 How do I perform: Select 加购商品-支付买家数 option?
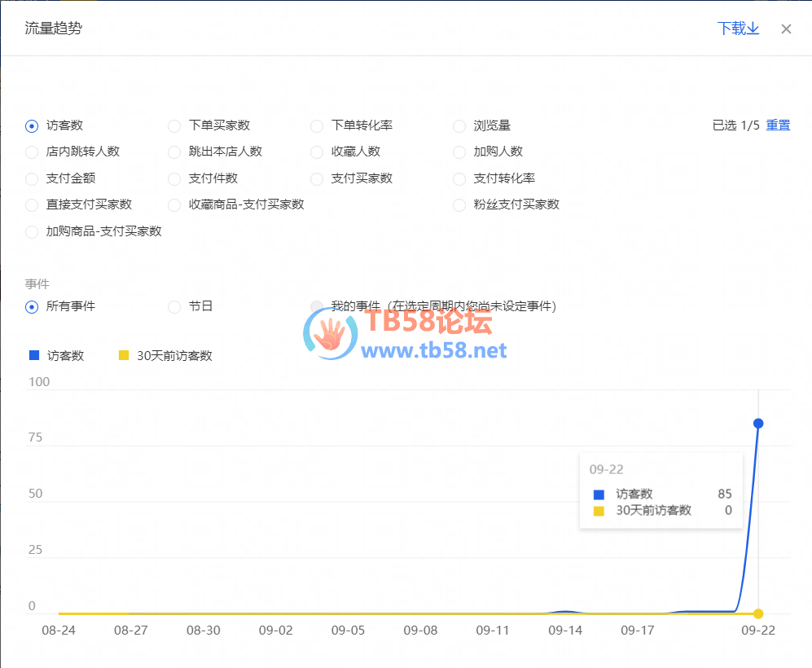coord(32,232)
